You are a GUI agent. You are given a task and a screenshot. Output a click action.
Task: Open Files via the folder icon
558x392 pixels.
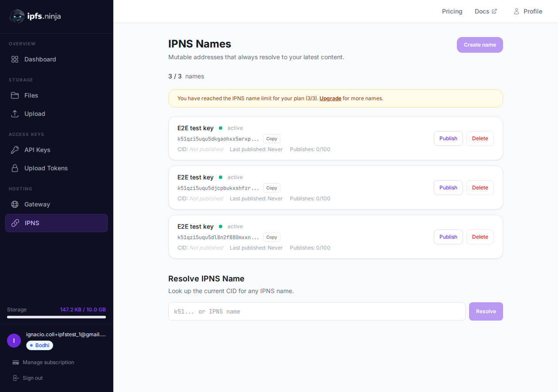[14, 95]
